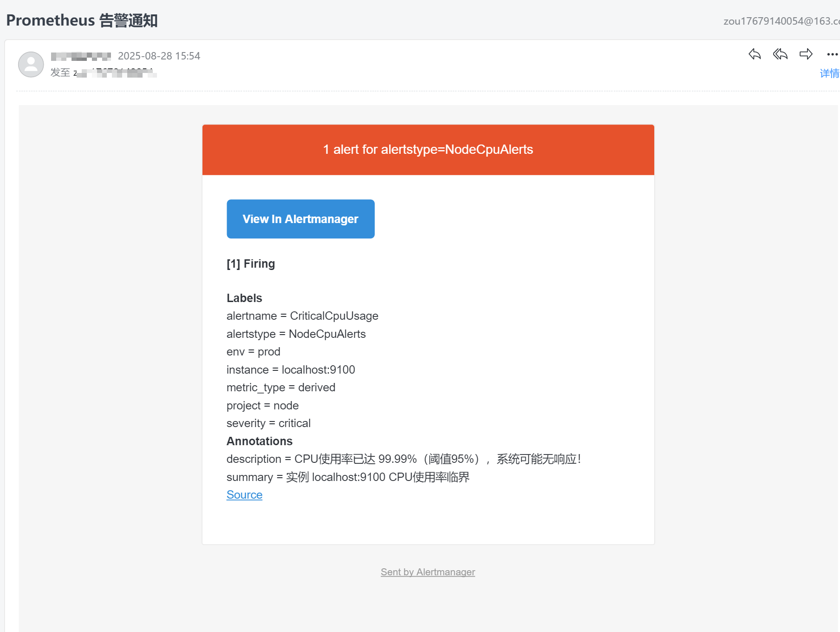Click the Sent by Alertmanager link
Viewport: 840px width, 632px height.
click(x=428, y=572)
